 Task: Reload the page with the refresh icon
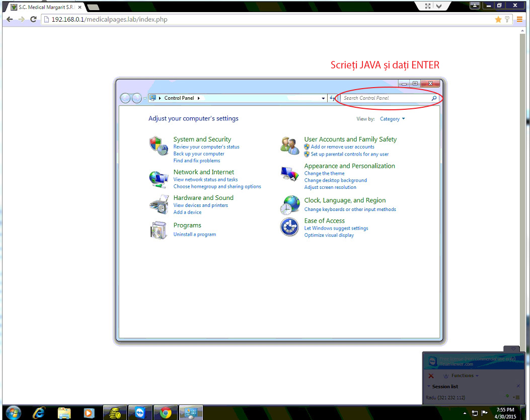tap(33, 19)
